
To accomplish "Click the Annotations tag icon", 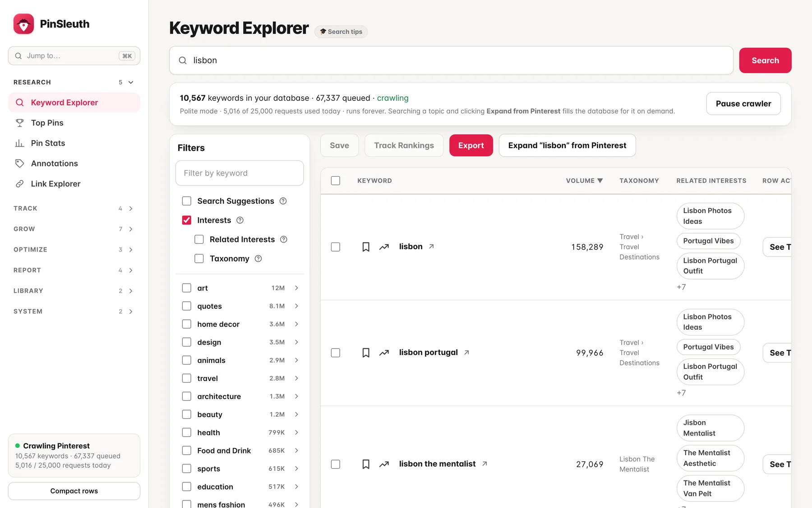I will [19, 163].
